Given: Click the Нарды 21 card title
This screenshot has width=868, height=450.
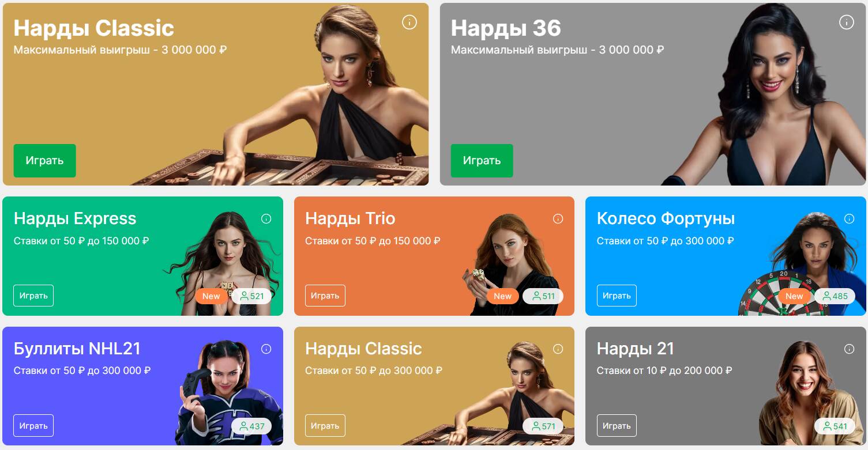Looking at the screenshot, I should point(636,349).
